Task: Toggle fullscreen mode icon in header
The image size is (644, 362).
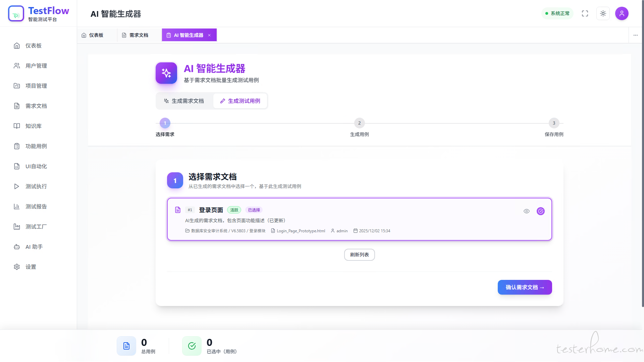Action: click(x=585, y=13)
